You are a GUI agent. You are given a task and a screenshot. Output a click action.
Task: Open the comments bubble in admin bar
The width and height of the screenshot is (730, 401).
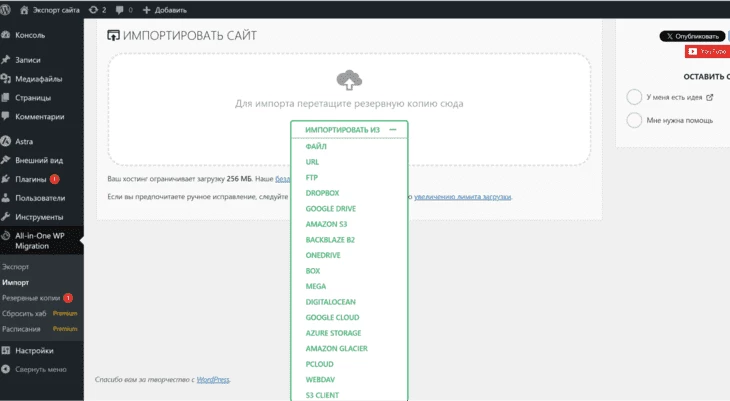point(124,10)
